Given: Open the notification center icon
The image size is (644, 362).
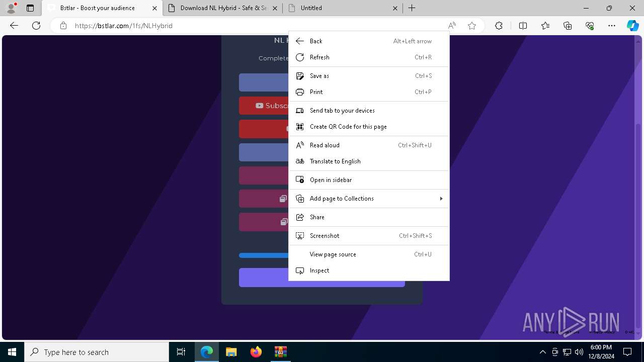Looking at the screenshot, I should click(x=627, y=352).
